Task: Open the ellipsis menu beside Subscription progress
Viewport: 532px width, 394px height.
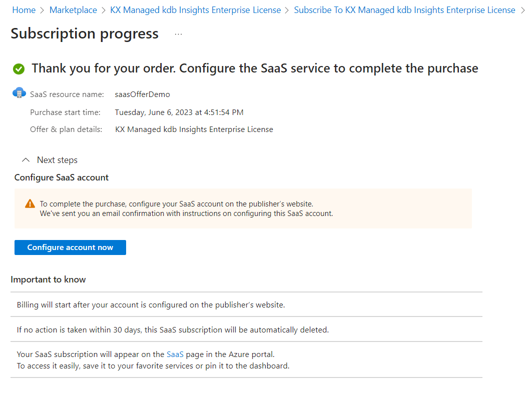Action: 178,34
